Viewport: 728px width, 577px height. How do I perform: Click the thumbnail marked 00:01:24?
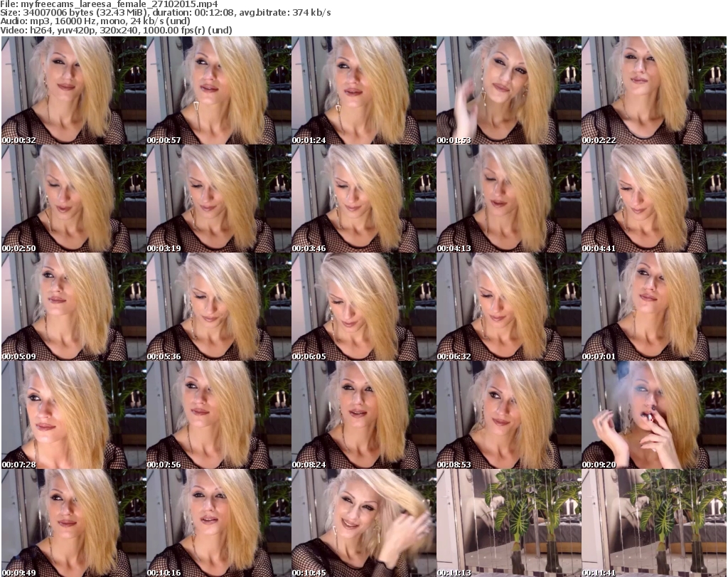click(363, 90)
